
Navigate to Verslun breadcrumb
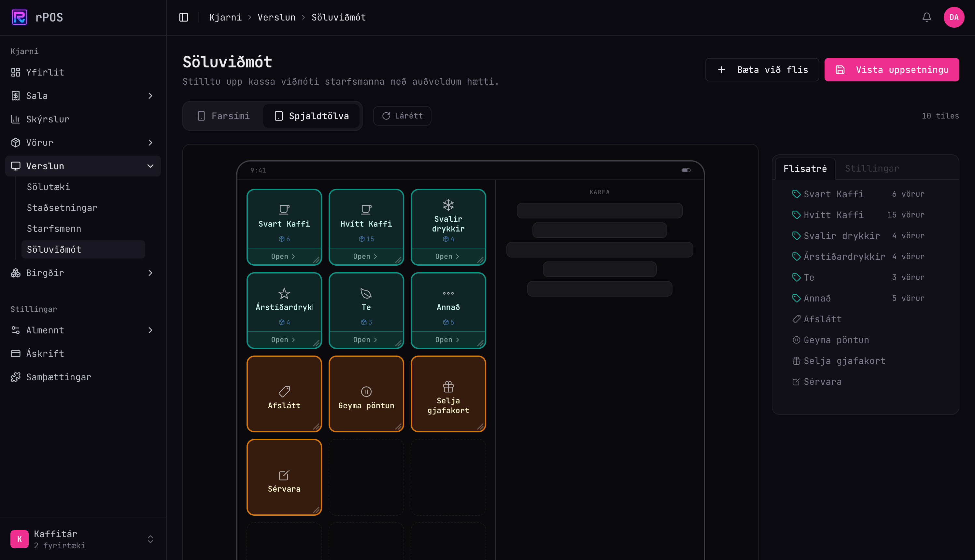click(276, 17)
